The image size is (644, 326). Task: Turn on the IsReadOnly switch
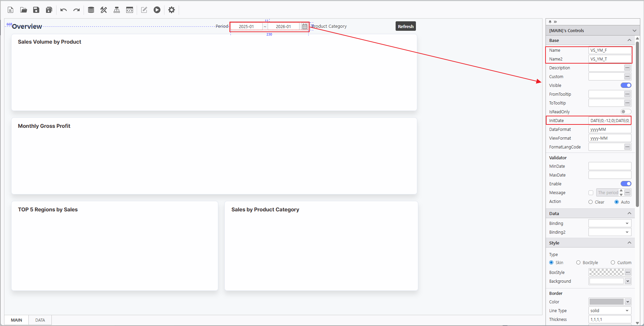click(x=626, y=112)
